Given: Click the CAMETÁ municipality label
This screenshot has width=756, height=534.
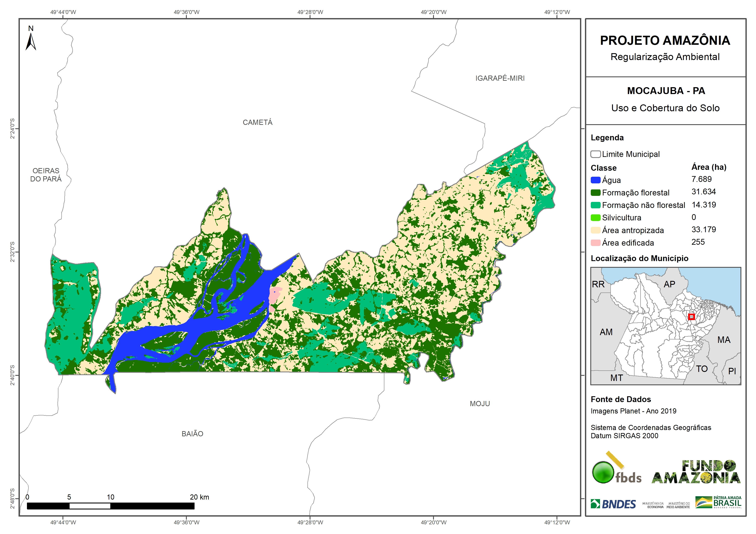Looking at the screenshot, I should pos(257,122).
